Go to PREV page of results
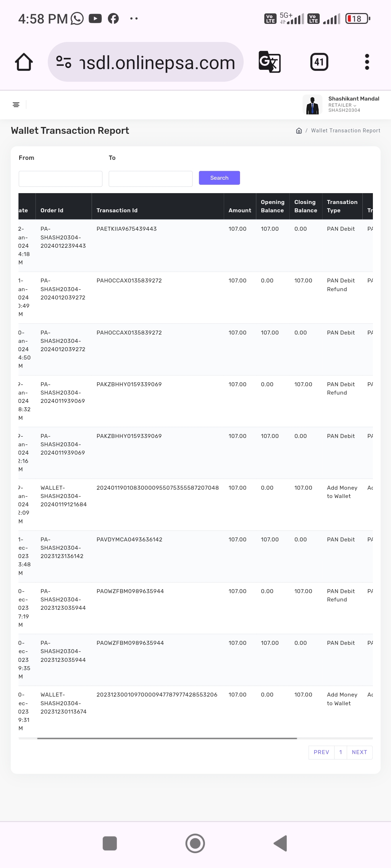The height and width of the screenshot is (868, 391). [321, 752]
